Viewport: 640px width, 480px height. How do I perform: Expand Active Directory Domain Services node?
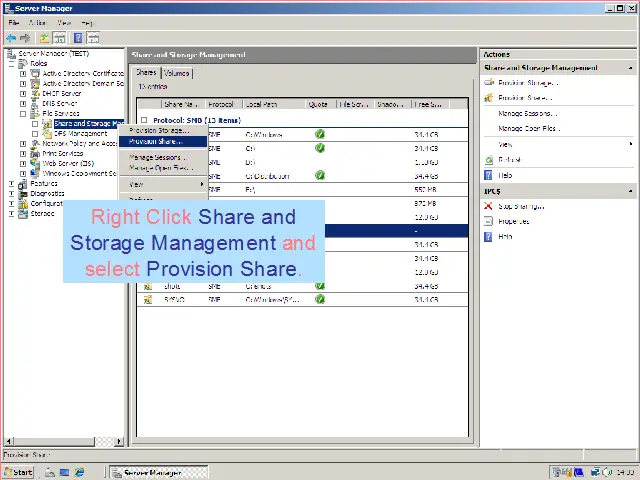[23, 84]
